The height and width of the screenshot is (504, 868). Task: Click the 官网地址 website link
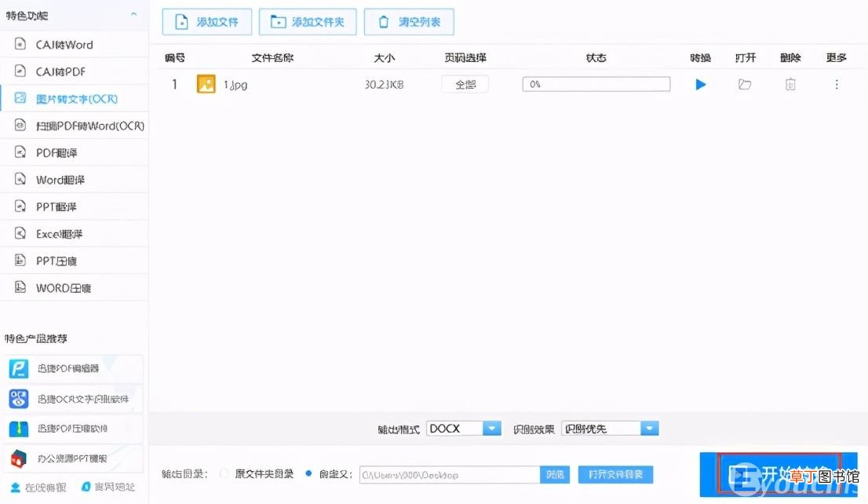click(108, 487)
